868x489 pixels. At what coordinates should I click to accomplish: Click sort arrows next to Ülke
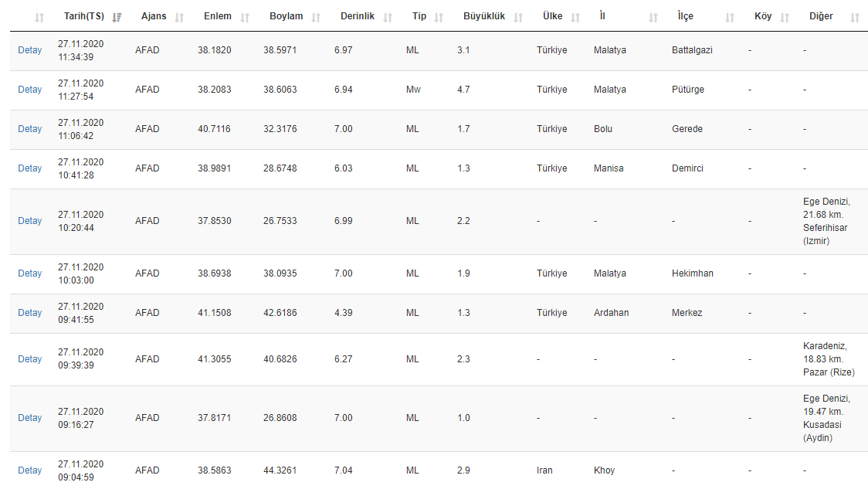575,18
